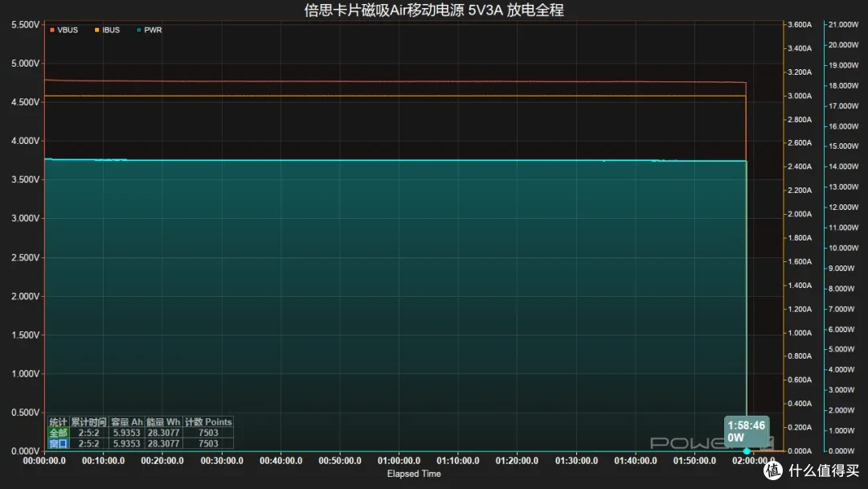The image size is (868, 489).
Task: Click the 能量 Wh column header
Action: pos(163,422)
